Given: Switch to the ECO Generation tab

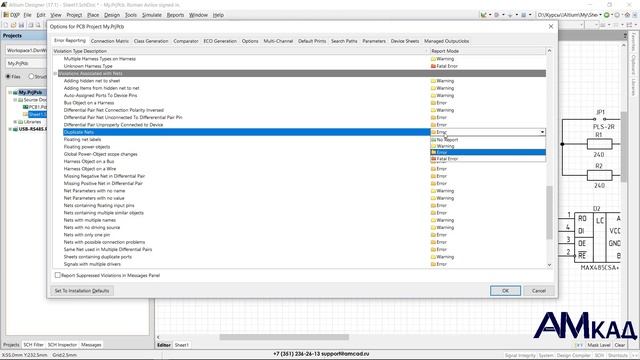Looking at the screenshot, I should pyautogui.click(x=220, y=41).
